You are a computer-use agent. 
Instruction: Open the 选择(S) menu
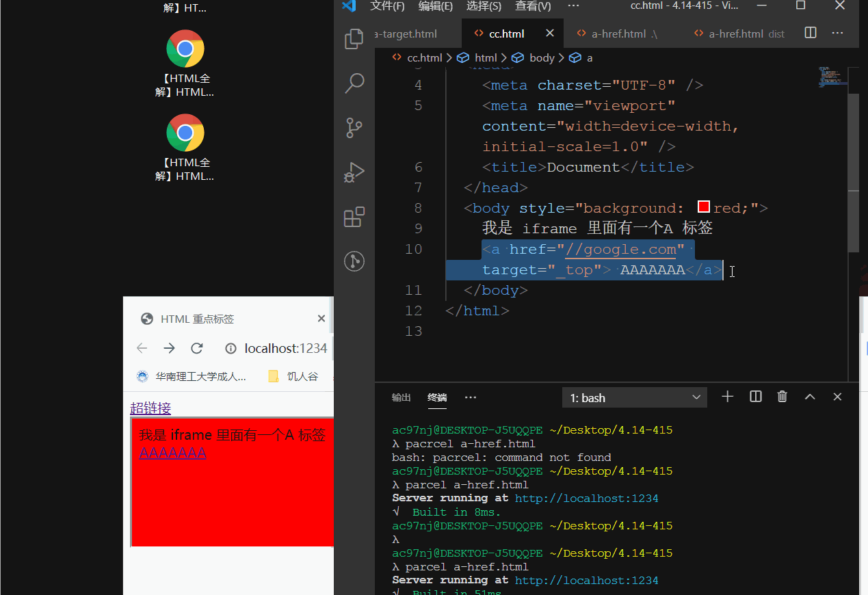point(484,6)
